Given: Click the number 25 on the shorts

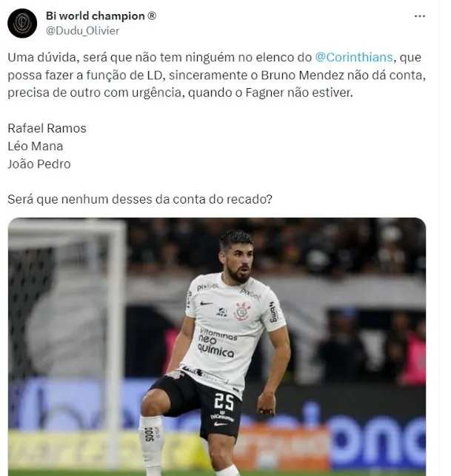Looking at the screenshot, I should pos(224,402).
